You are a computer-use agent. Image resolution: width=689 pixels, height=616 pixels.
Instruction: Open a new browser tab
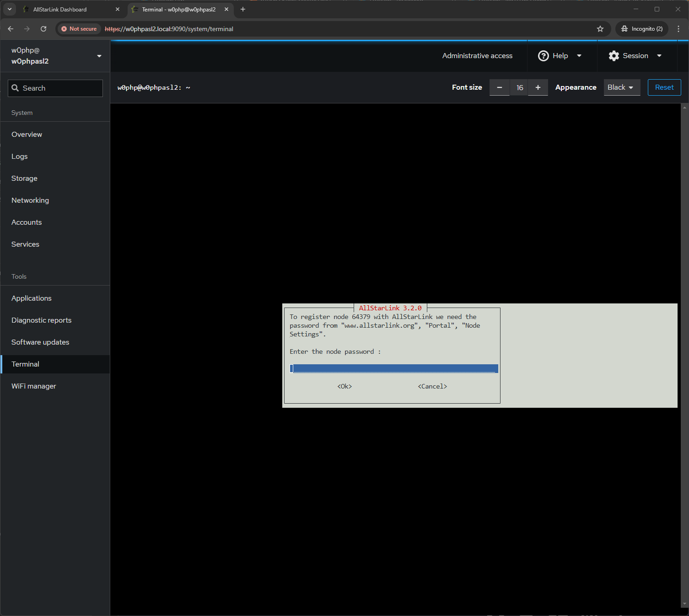coord(243,9)
